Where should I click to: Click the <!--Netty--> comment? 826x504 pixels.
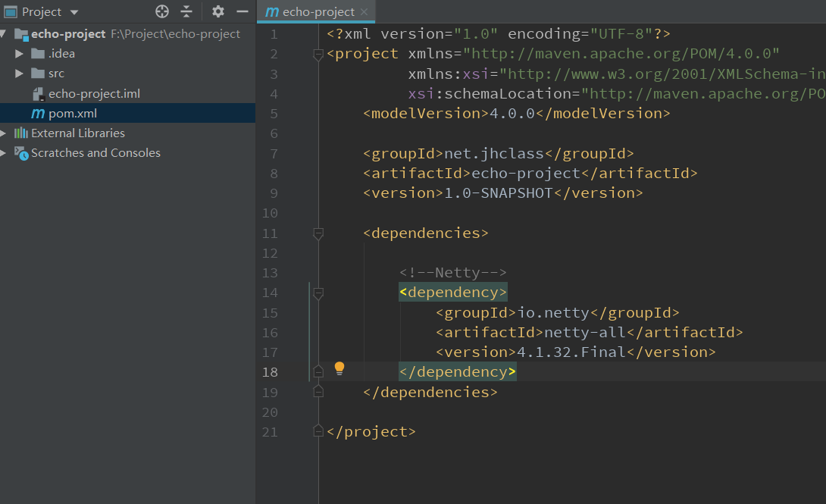tap(452, 273)
